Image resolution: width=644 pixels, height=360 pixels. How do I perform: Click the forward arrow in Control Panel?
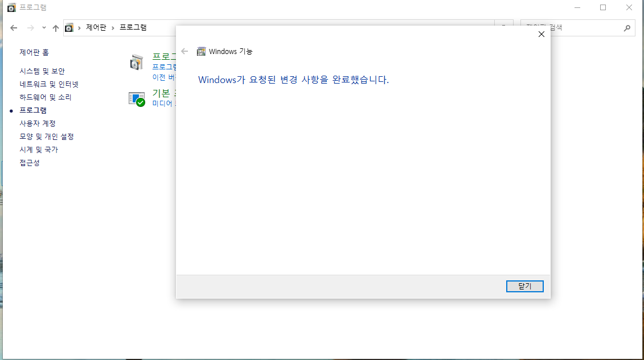coord(30,28)
